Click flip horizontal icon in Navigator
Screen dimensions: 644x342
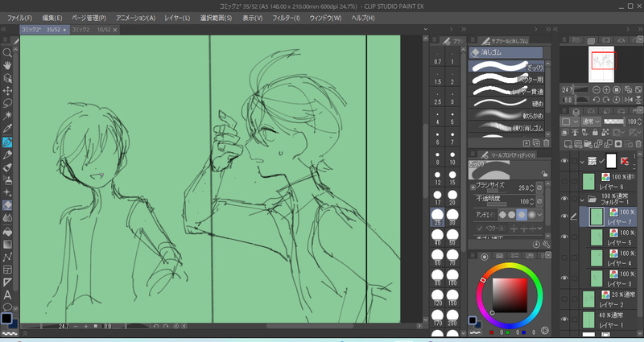(629, 100)
